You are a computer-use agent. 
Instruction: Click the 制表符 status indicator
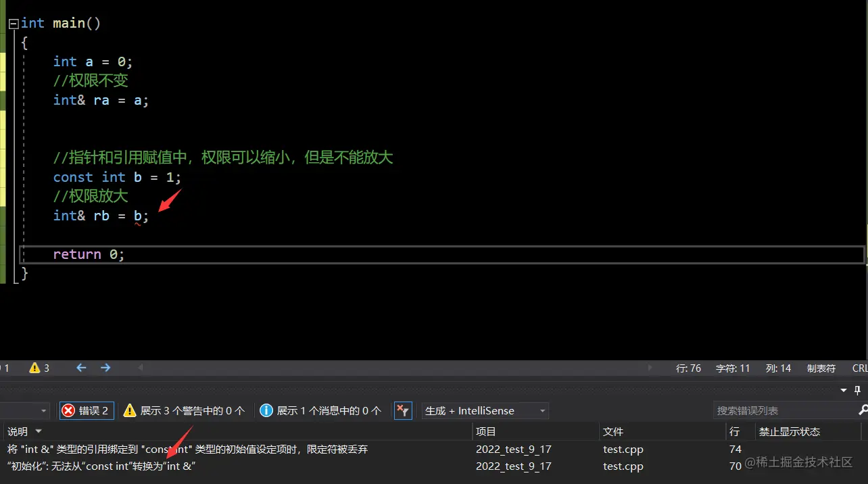821,368
